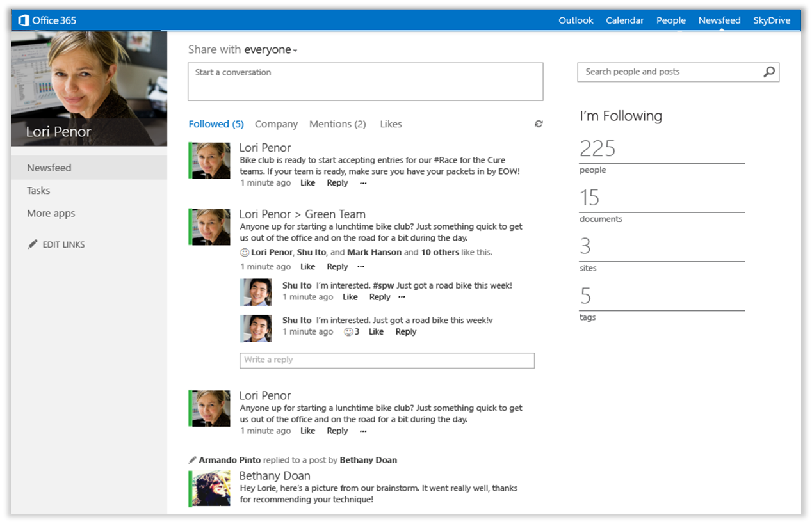This screenshot has height=524, width=812.
Task: Show the 10 others who like this
Action: coord(440,252)
